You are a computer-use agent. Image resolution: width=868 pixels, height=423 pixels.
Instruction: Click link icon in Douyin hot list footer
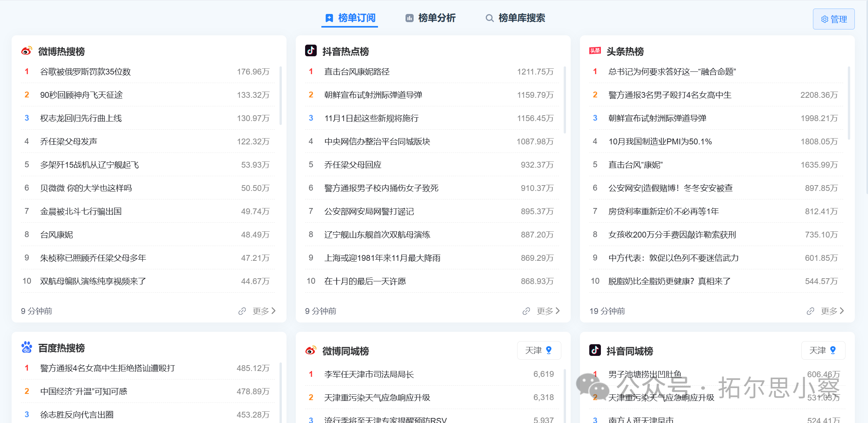[x=526, y=311]
